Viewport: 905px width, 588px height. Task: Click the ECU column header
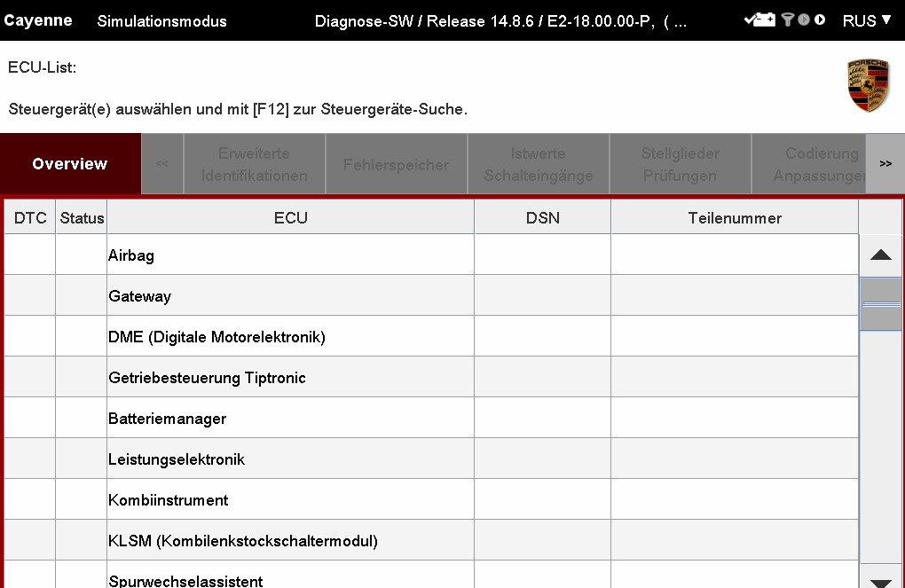click(x=290, y=218)
